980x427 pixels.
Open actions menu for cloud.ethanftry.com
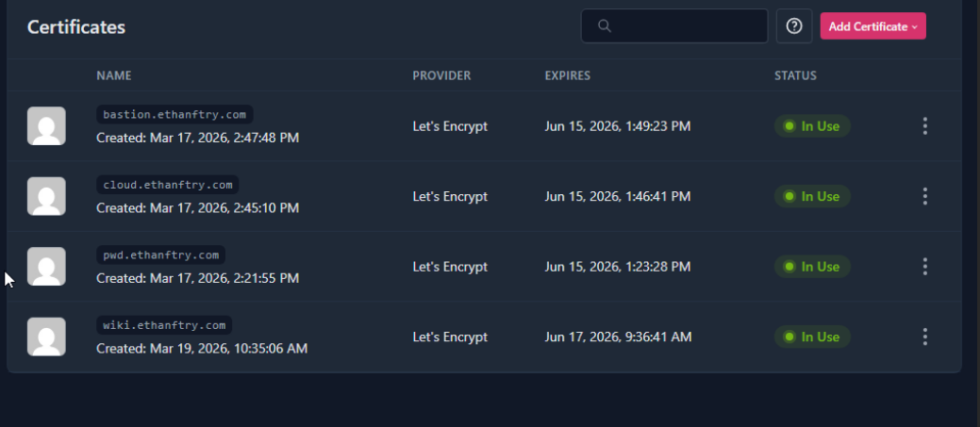pos(924,196)
